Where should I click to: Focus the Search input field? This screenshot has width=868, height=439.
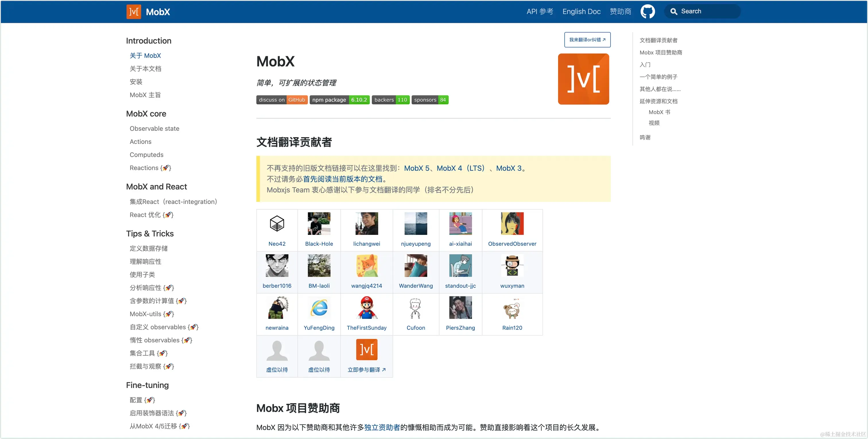tap(702, 11)
